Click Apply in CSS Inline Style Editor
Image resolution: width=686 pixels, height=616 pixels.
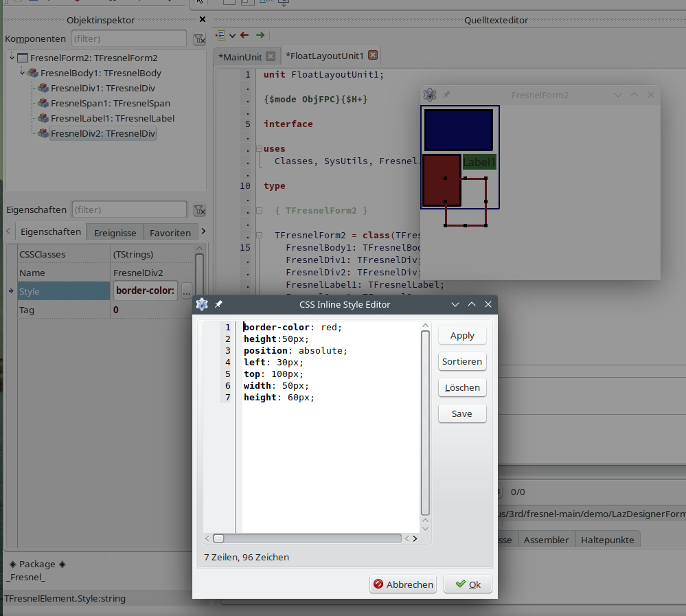tap(462, 336)
